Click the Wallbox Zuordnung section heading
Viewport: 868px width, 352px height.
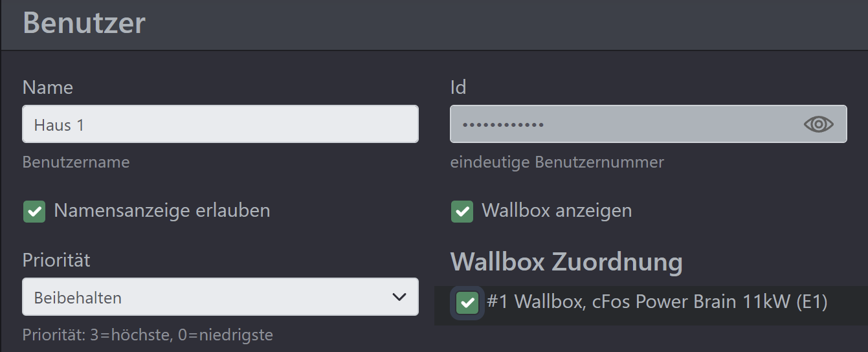(566, 262)
